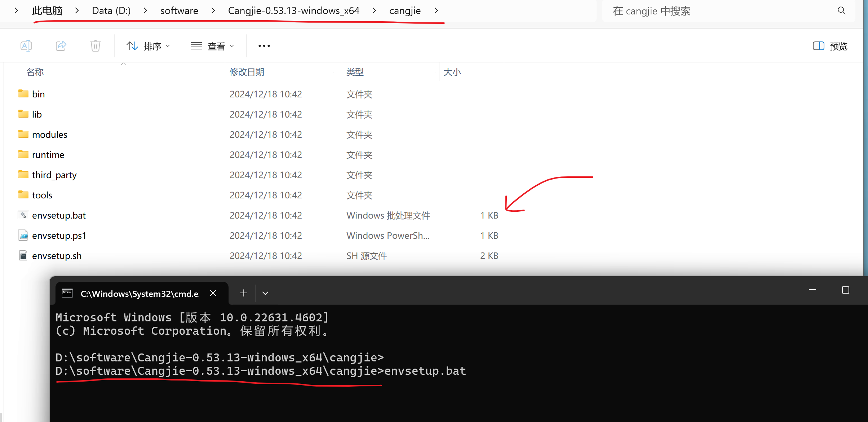Go to Data (D:) in breadcrumb
This screenshot has height=422, width=868.
click(111, 11)
